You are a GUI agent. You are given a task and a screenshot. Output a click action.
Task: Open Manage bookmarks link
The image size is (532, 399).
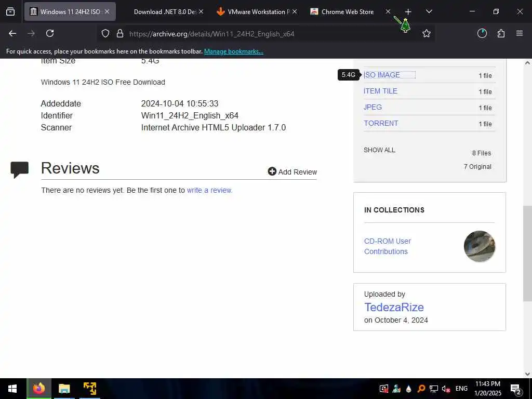[233, 51]
